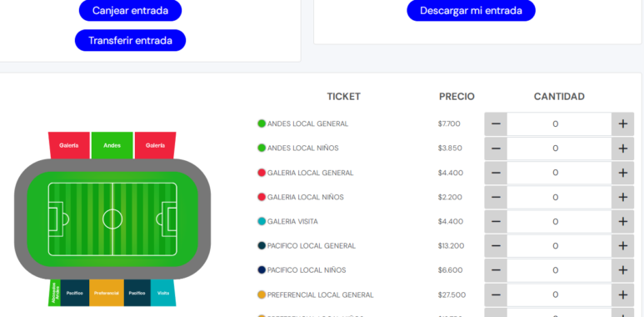Select left red Galería stand on map
Screen dimensions: 644x317
pyautogui.click(x=69, y=145)
